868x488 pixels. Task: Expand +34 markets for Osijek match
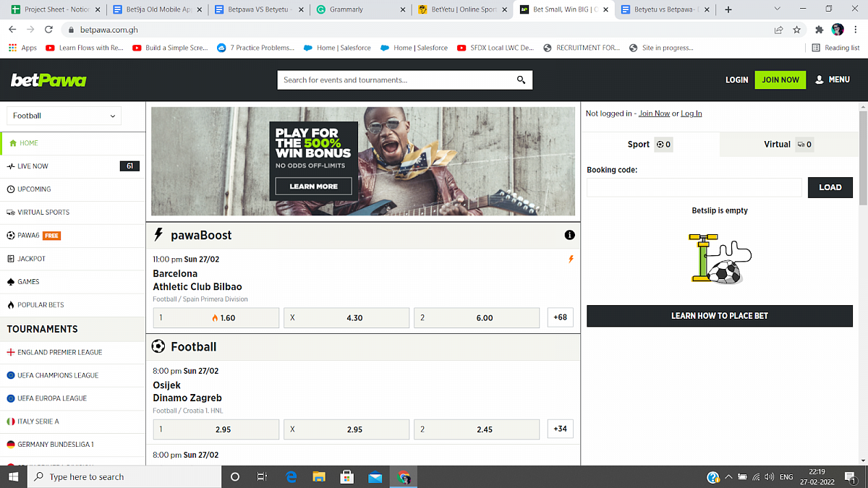pos(560,429)
